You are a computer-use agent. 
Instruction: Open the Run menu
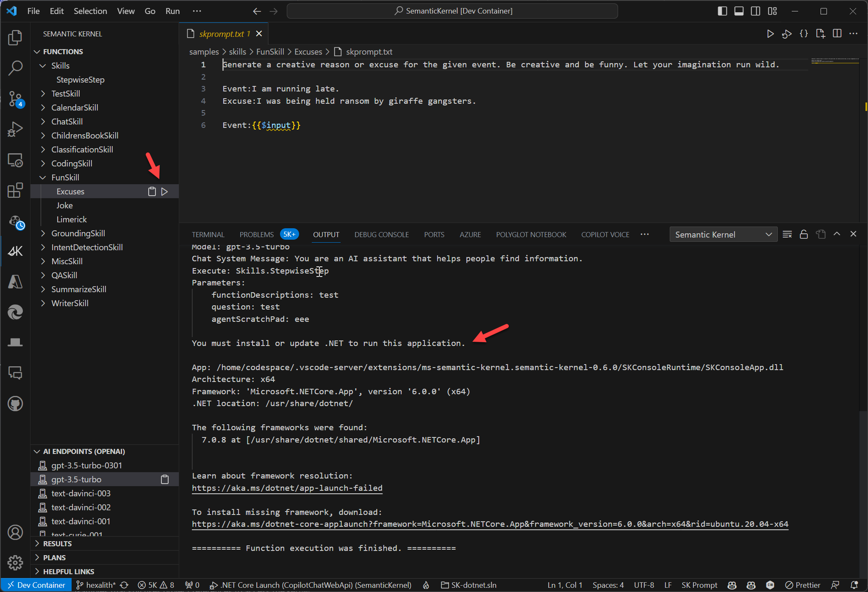click(x=172, y=11)
